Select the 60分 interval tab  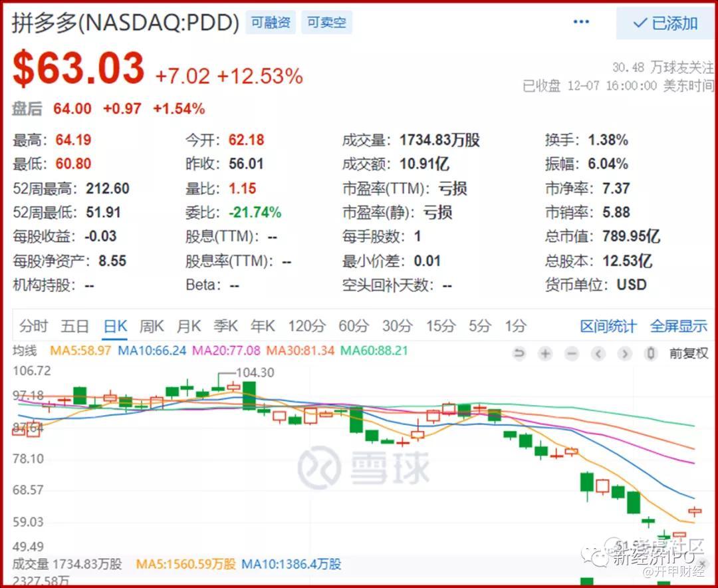[x=354, y=327]
